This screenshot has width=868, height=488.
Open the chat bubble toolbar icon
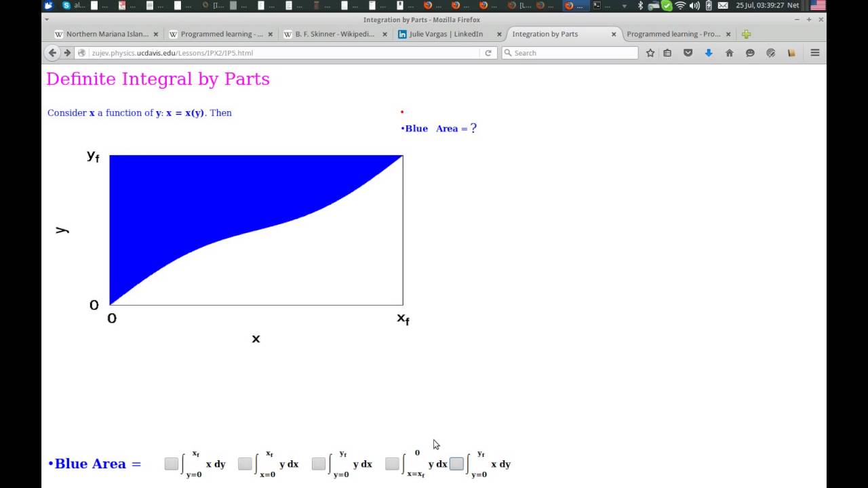[x=750, y=53]
